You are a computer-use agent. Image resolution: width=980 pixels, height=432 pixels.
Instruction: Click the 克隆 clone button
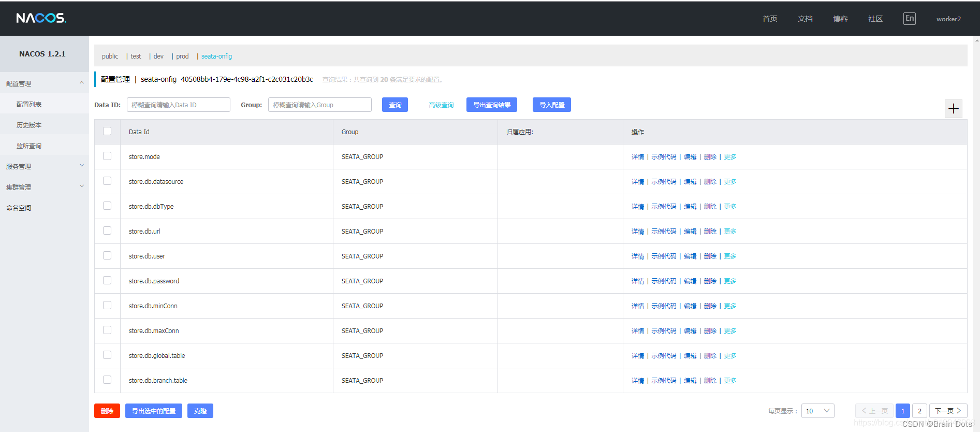200,411
